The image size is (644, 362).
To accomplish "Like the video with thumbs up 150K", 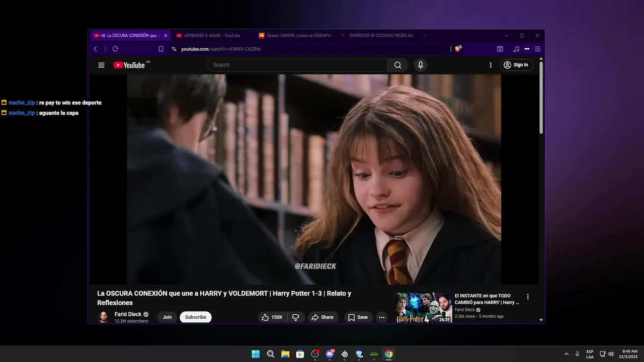I will (272, 317).
